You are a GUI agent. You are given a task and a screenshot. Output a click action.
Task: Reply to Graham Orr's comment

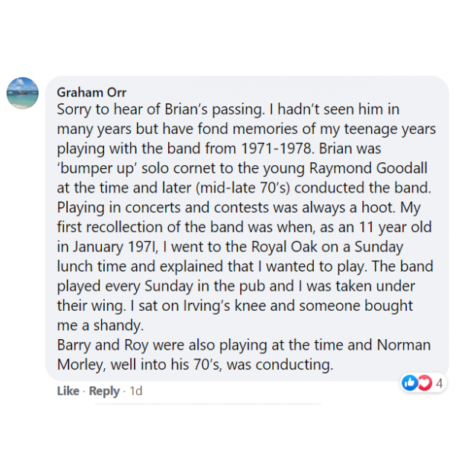[104, 390]
